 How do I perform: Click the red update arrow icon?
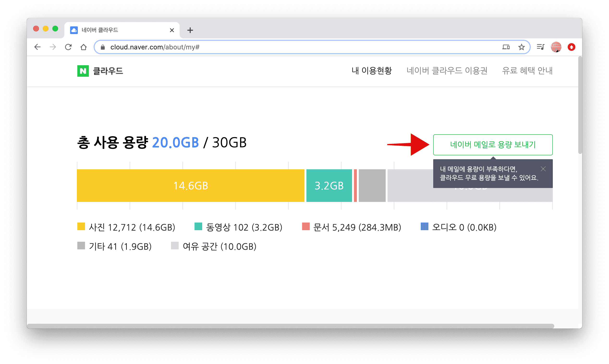tap(572, 47)
